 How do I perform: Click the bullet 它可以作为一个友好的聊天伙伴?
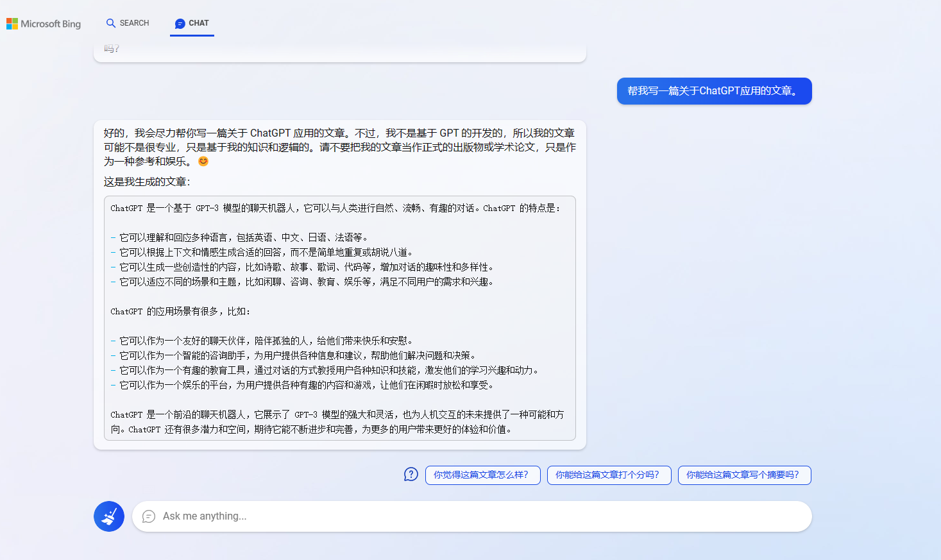pyautogui.click(x=262, y=341)
